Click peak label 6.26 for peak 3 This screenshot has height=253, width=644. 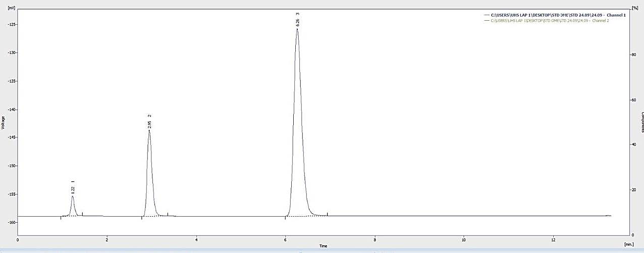pos(298,22)
